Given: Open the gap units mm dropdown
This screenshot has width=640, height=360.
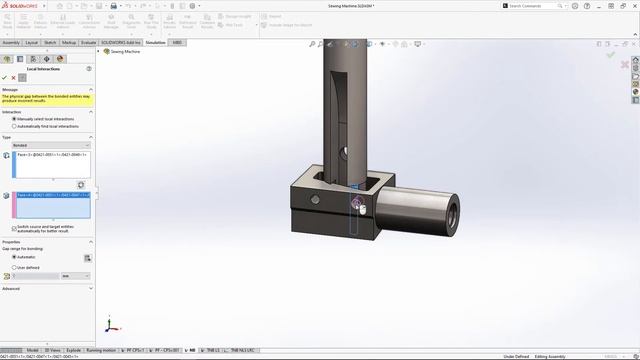Looking at the screenshot, I should pyautogui.click(x=76, y=276).
